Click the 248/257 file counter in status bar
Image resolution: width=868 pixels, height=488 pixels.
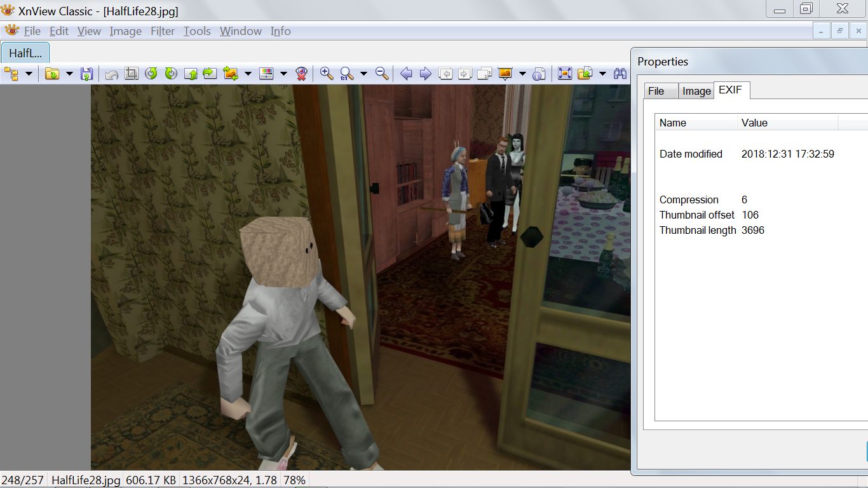22,480
